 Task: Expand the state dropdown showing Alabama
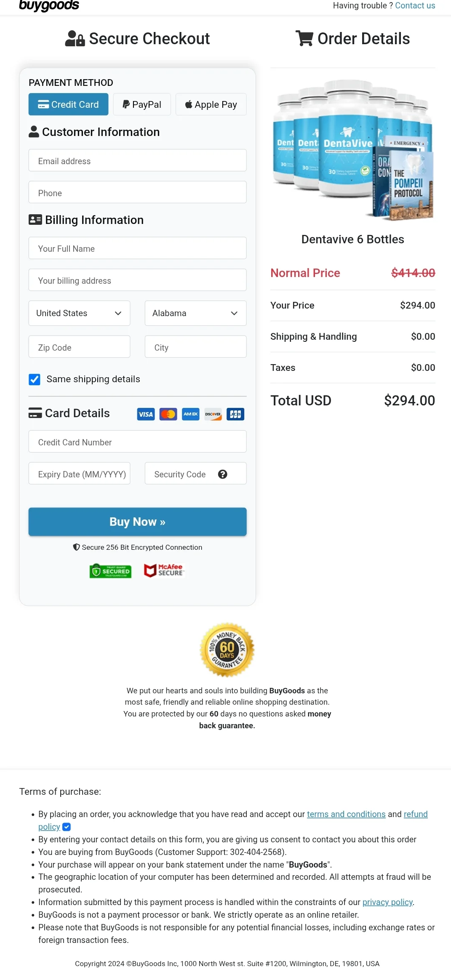point(195,313)
